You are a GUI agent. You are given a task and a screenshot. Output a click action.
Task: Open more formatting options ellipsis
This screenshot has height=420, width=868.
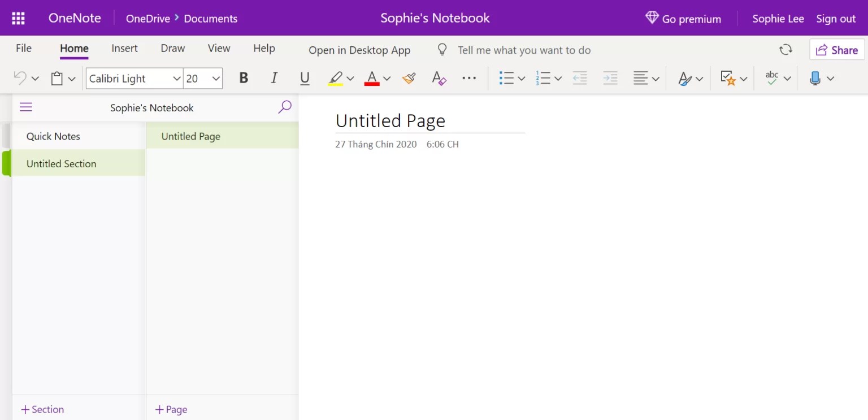click(469, 79)
